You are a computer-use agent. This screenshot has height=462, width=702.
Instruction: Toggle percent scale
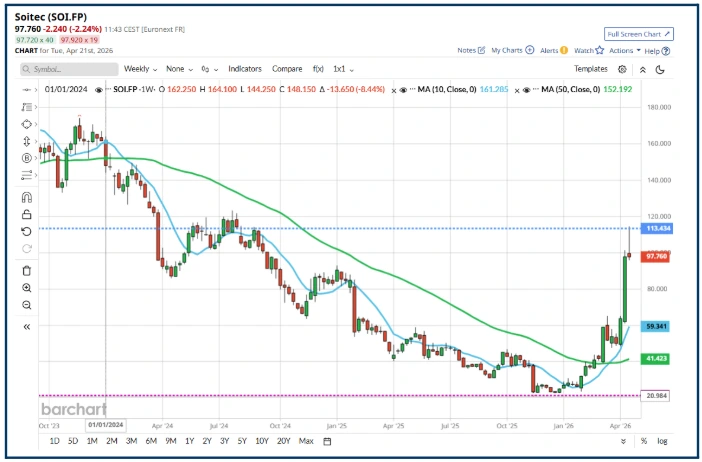643,441
